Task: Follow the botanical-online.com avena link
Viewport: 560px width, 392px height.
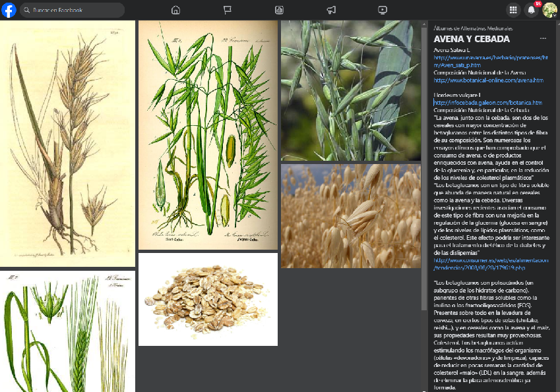Action: pyautogui.click(x=488, y=80)
